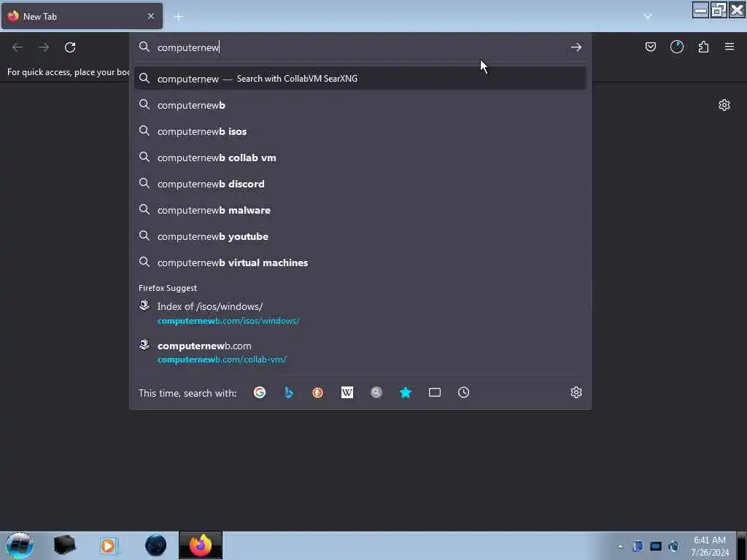
Task: Search within open Tabs
Action: 435,392
